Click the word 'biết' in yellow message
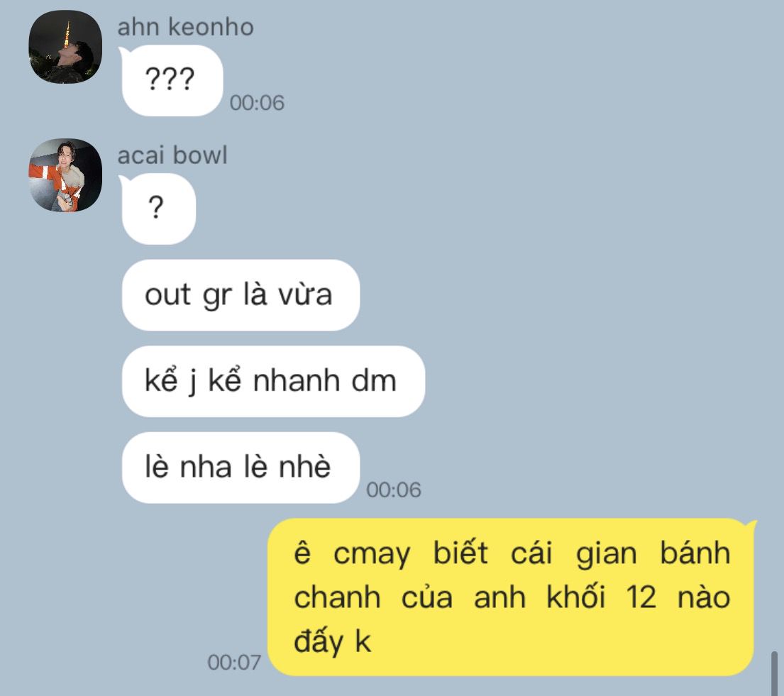The image size is (784, 696). [x=460, y=553]
